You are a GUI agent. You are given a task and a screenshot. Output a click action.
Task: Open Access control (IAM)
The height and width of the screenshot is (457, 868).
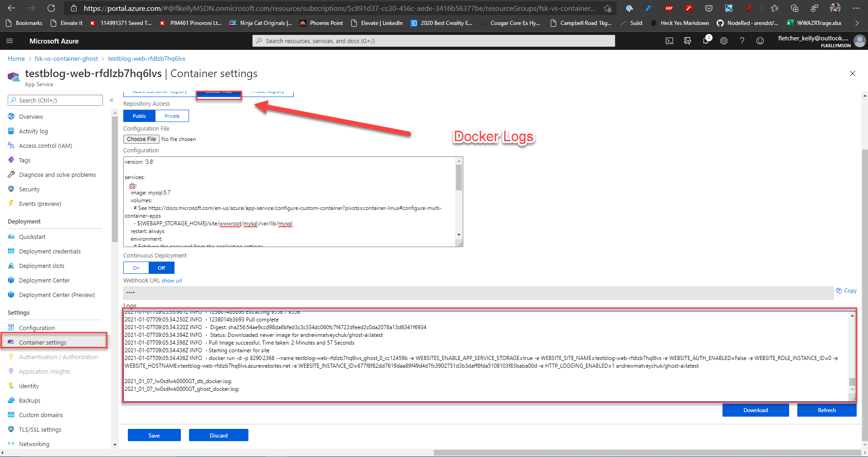click(x=45, y=146)
